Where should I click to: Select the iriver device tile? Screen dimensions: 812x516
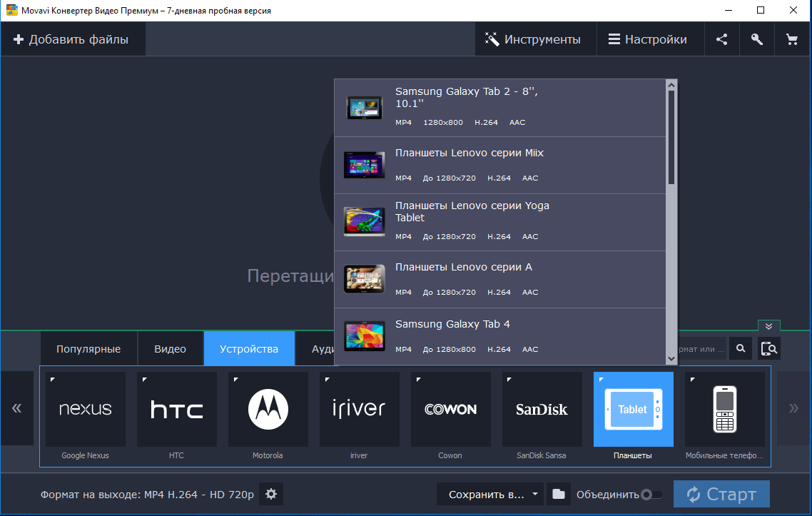pos(360,409)
